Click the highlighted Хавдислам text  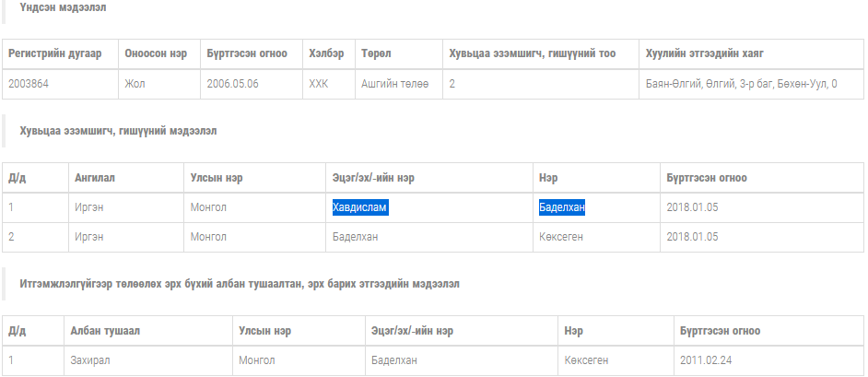360,207
